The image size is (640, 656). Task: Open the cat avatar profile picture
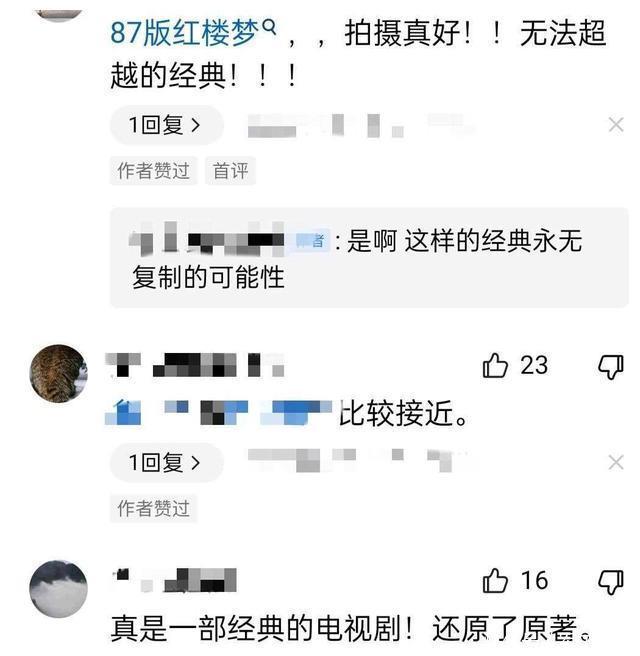59,374
